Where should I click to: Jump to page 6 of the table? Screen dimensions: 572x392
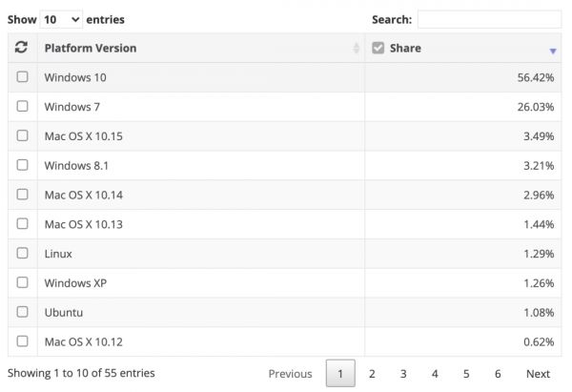tap(498, 374)
